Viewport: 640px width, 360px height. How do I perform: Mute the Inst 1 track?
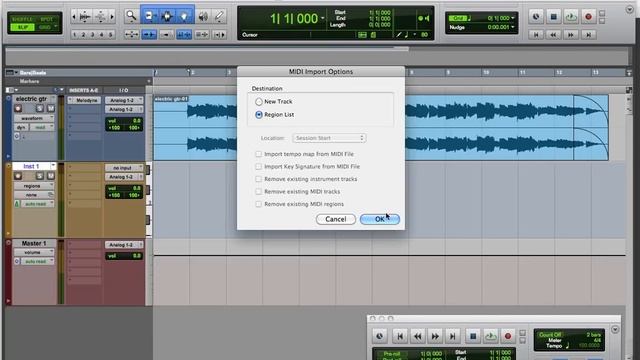[51, 176]
